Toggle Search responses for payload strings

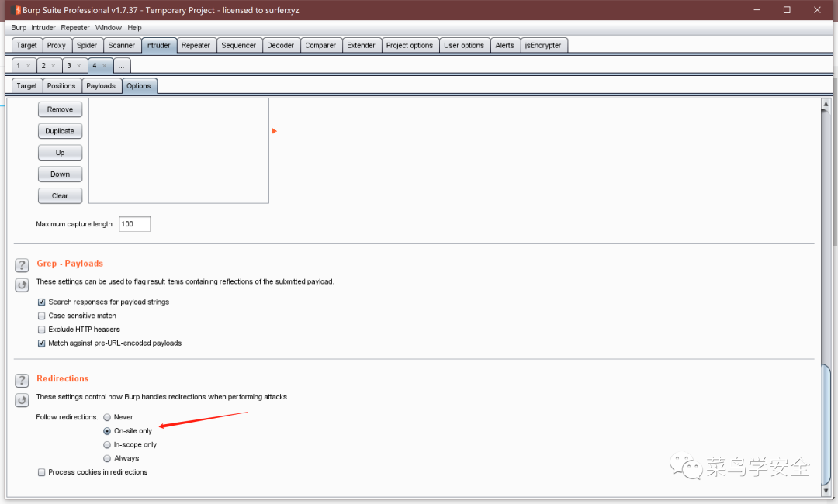pyautogui.click(x=42, y=302)
